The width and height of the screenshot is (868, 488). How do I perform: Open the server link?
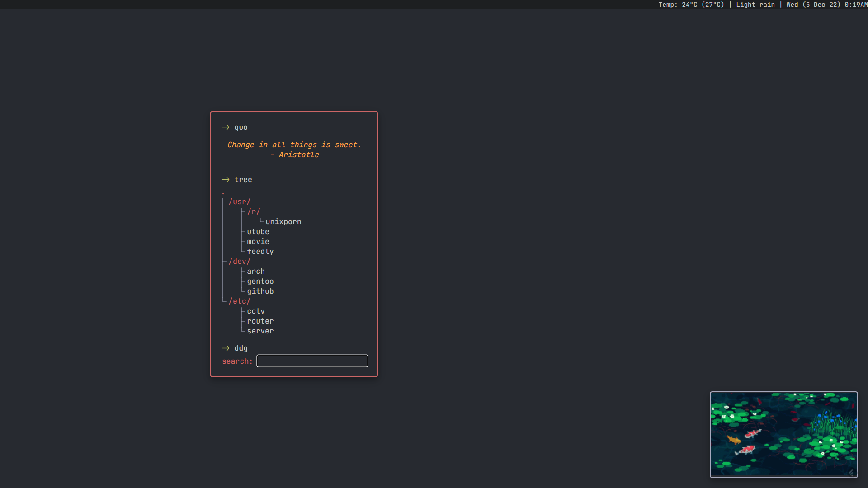click(x=260, y=331)
